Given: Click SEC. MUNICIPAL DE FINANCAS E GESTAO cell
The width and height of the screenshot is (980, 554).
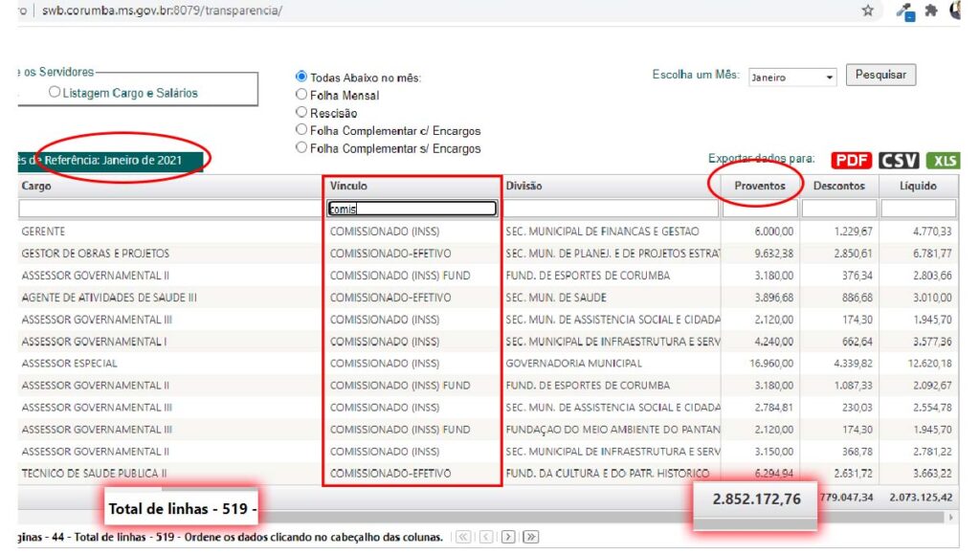Looking at the screenshot, I should coord(602,232).
